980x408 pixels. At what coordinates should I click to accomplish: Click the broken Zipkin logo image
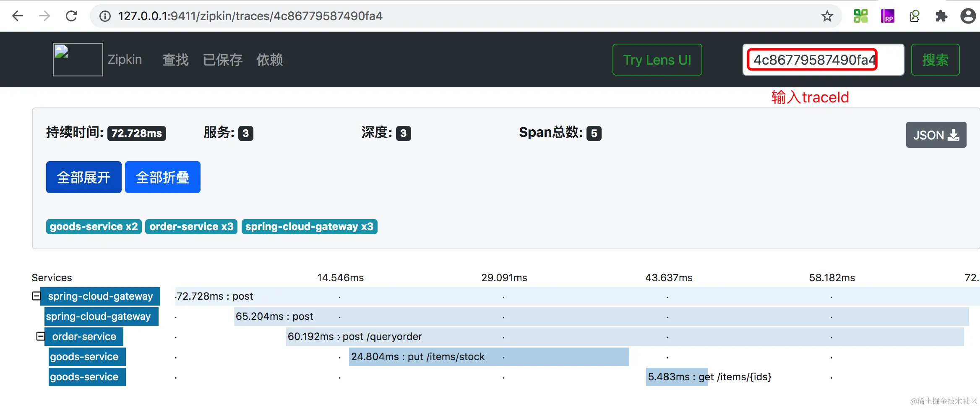(x=78, y=59)
